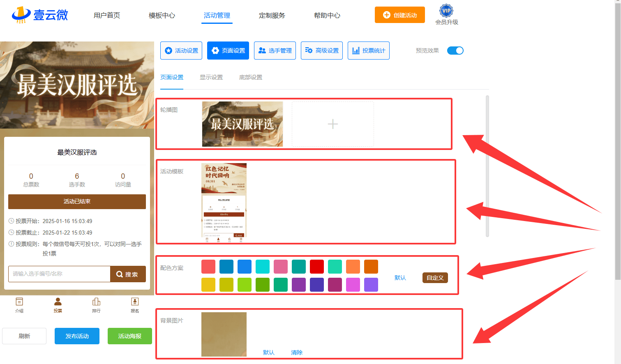This screenshot has width=621, height=364.
Task: Open the 选手管理 section
Action: point(275,51)
